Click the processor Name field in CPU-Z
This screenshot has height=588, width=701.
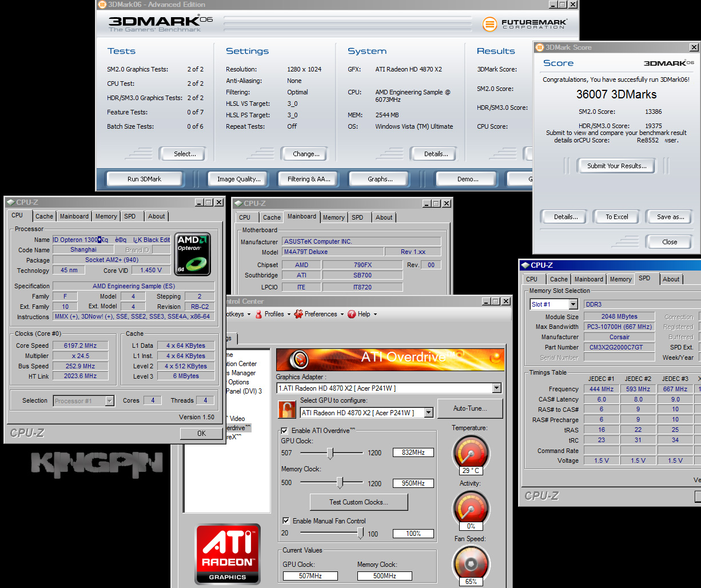111,240
